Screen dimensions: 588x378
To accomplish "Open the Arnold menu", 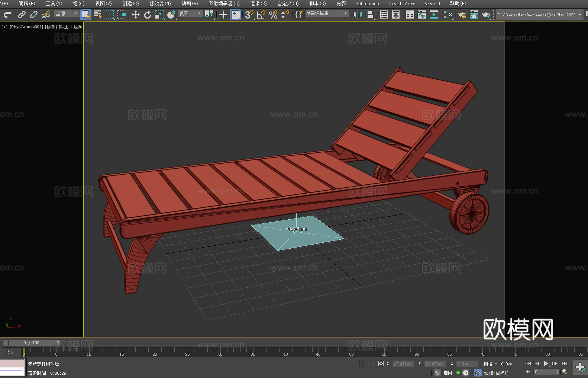I will tap(432, 3).
